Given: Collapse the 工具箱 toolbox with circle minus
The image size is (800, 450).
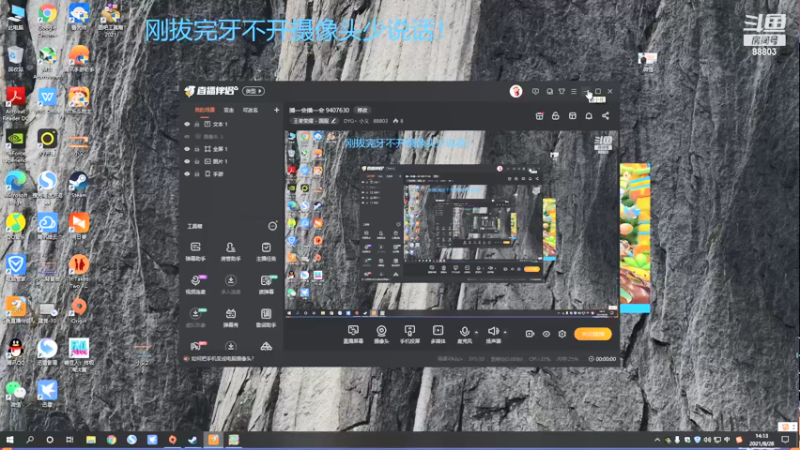Looking at the screenshot, I should (272, 226).
